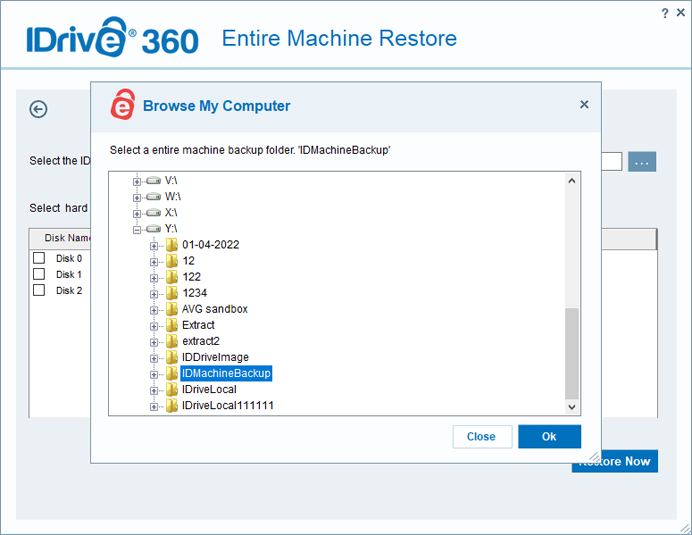Screen dimensions: 692x535
Task: Check the Disk 0 checkbox
Action: [x=39, y=258]
